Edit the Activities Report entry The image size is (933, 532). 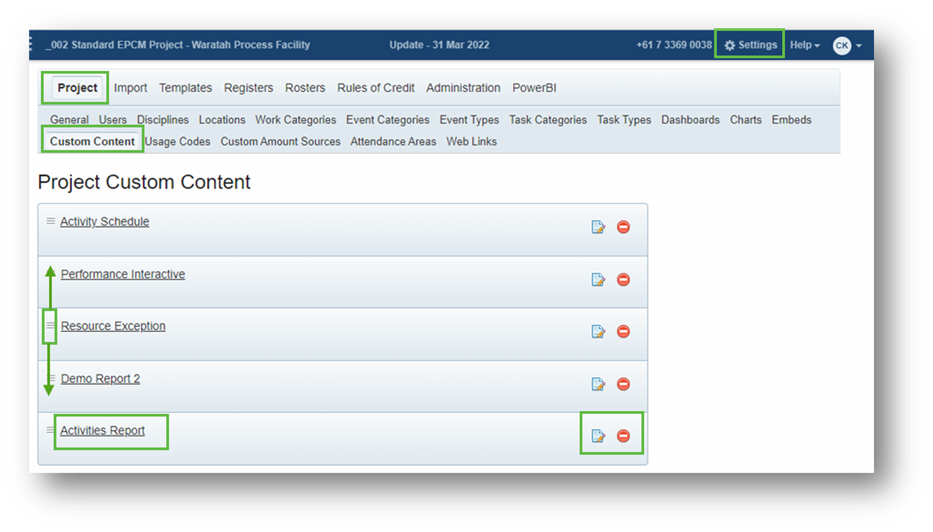tap(598, 436)
